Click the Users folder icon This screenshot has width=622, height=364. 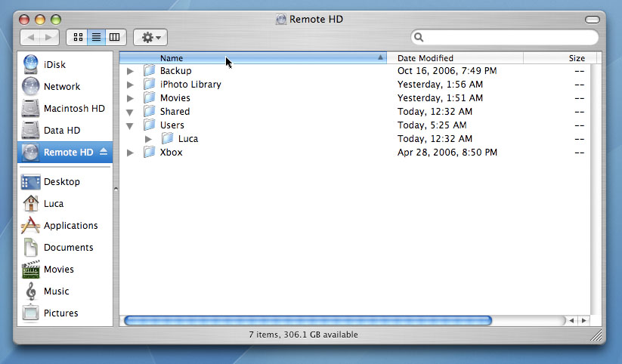coord(150,125)
